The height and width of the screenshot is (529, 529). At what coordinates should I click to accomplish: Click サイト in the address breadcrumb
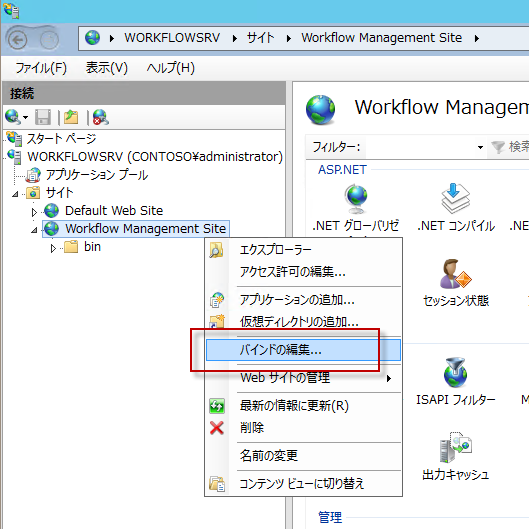pos(260,38)
